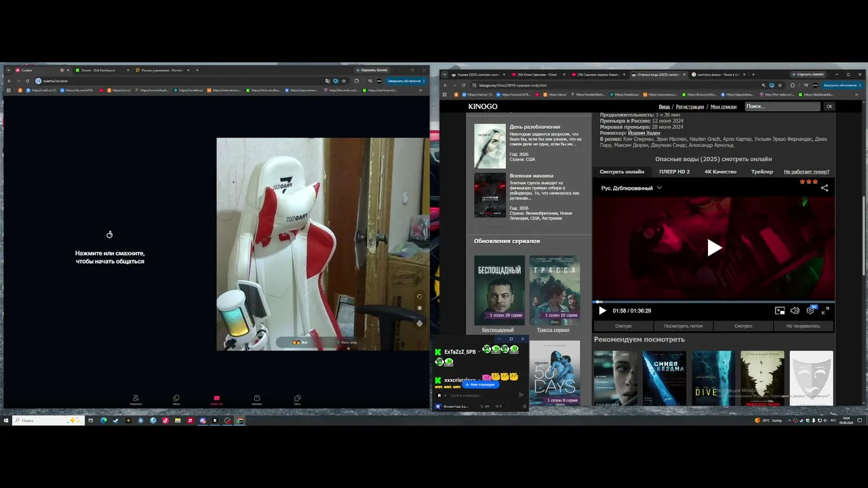This screenshot has width=868, height=488.
Task: Click the Смотрел button under the player
Action: coord(743,326)
